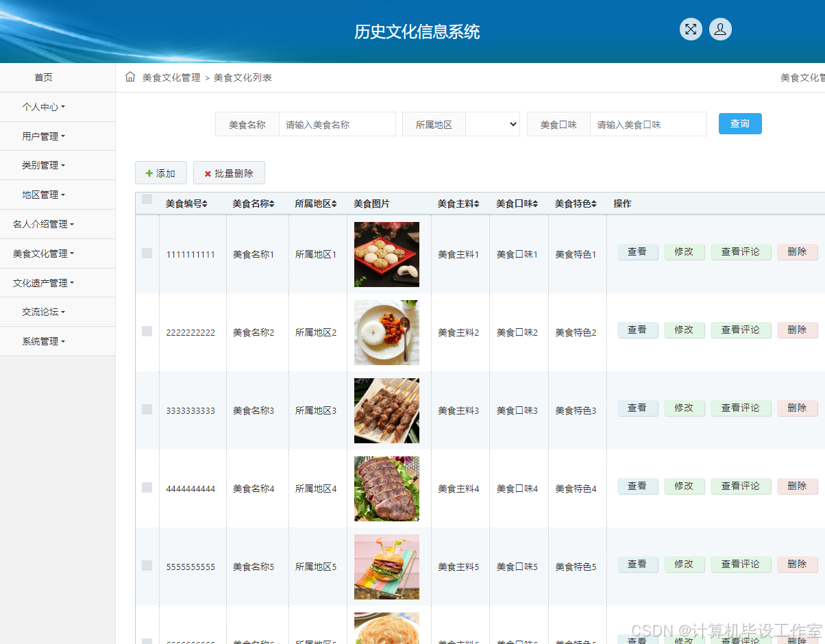Screen dimensions: 825x644
Task: Open the 美食名称2 rice dish thumbnail
Action: pyautogui.click(x=386, y=332)
